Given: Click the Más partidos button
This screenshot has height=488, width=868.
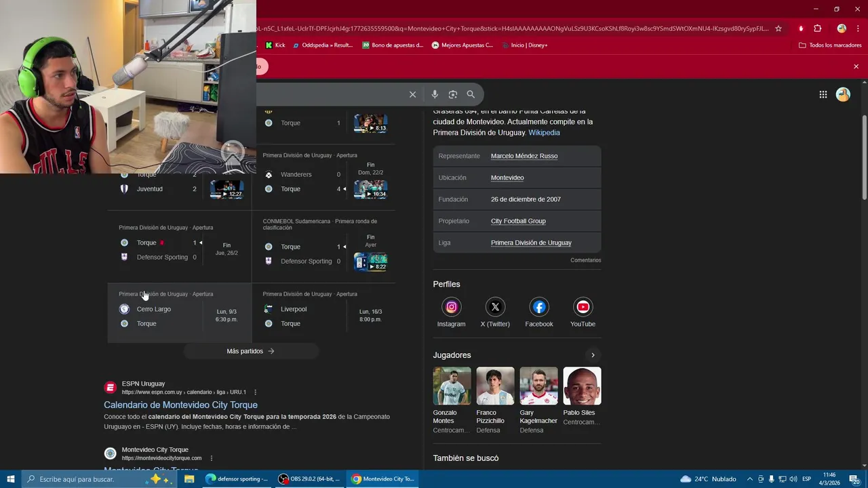Looking at the screenshot, I should coord(251,351).
